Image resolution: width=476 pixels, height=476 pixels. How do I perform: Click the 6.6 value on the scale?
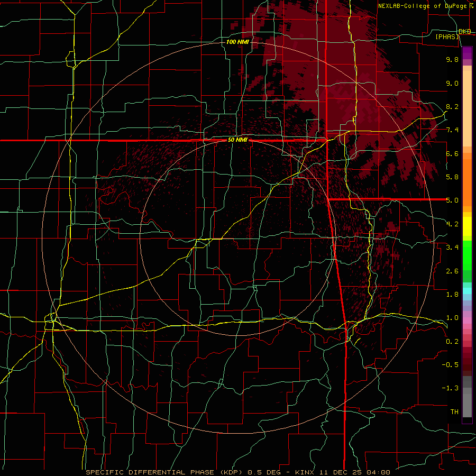tap(452, 153)
